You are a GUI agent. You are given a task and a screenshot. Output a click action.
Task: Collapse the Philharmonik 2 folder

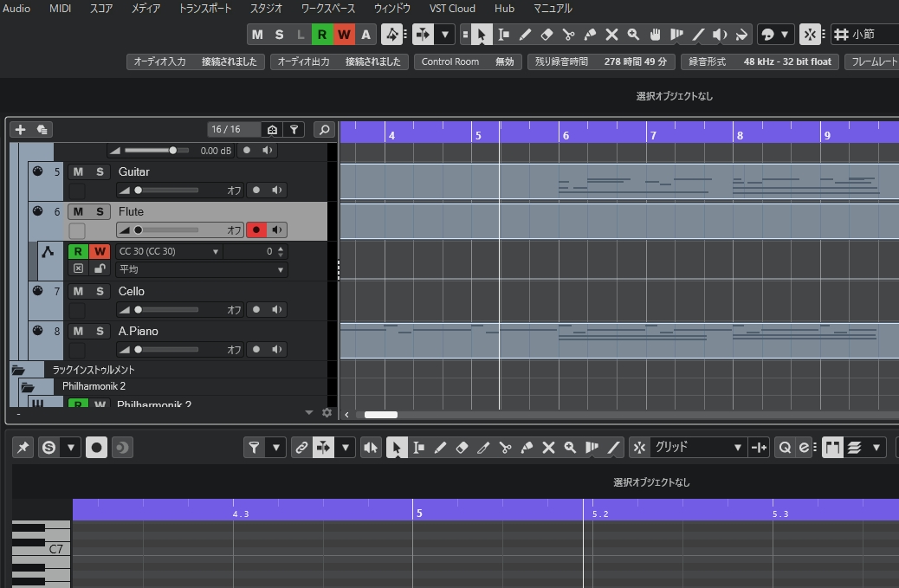(x=27, y=387)
